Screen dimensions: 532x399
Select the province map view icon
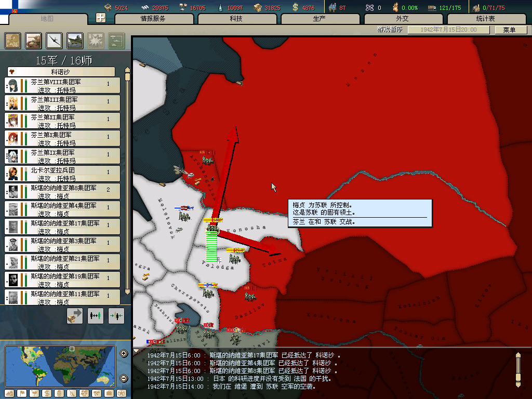coord(12,41)
